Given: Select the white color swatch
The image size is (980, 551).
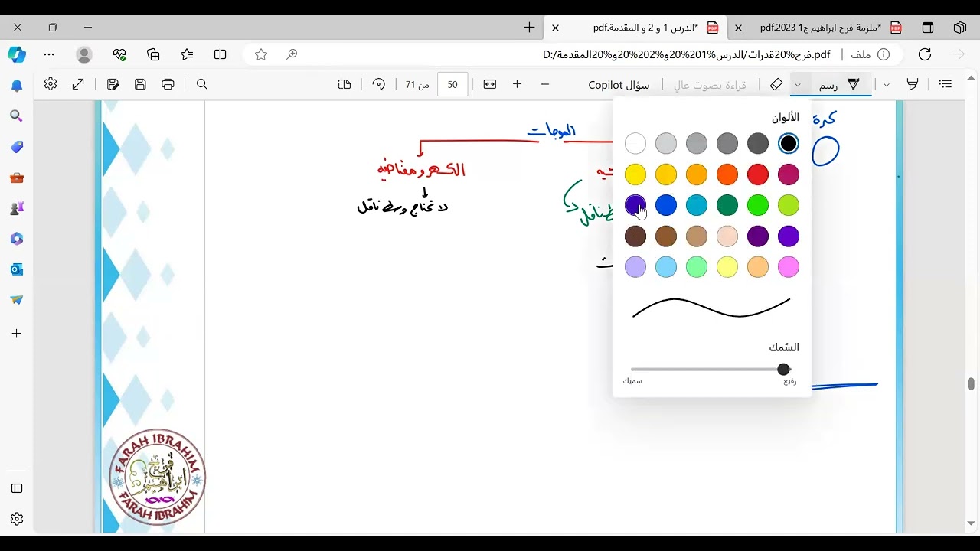Looking at the screenshot, I should pos(635,143).
